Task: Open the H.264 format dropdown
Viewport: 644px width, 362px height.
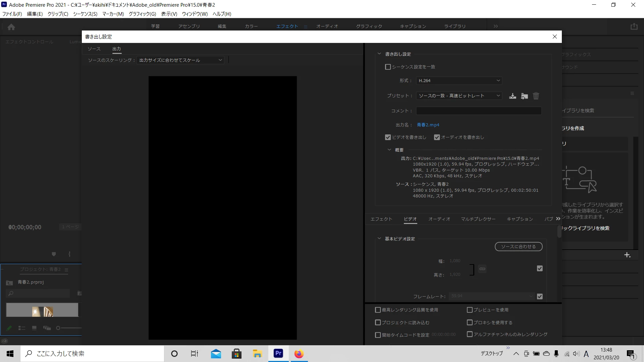Action: [459, 80]
